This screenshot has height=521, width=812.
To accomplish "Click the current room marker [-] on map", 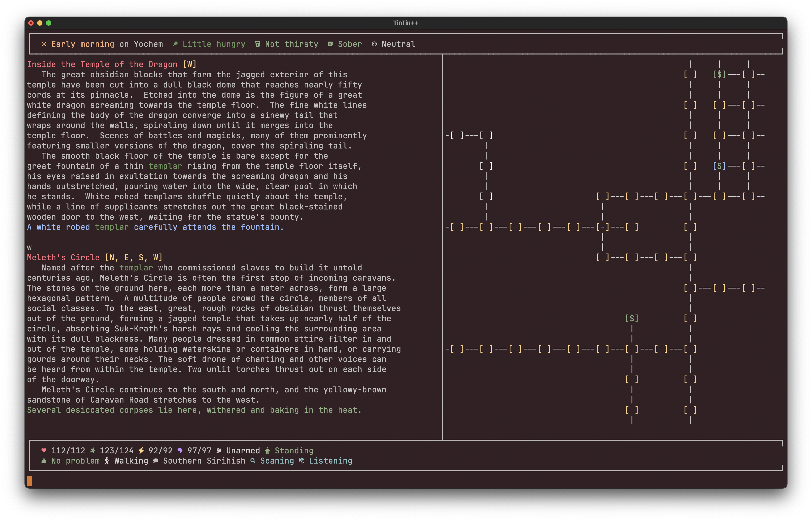I will (603, 227).
